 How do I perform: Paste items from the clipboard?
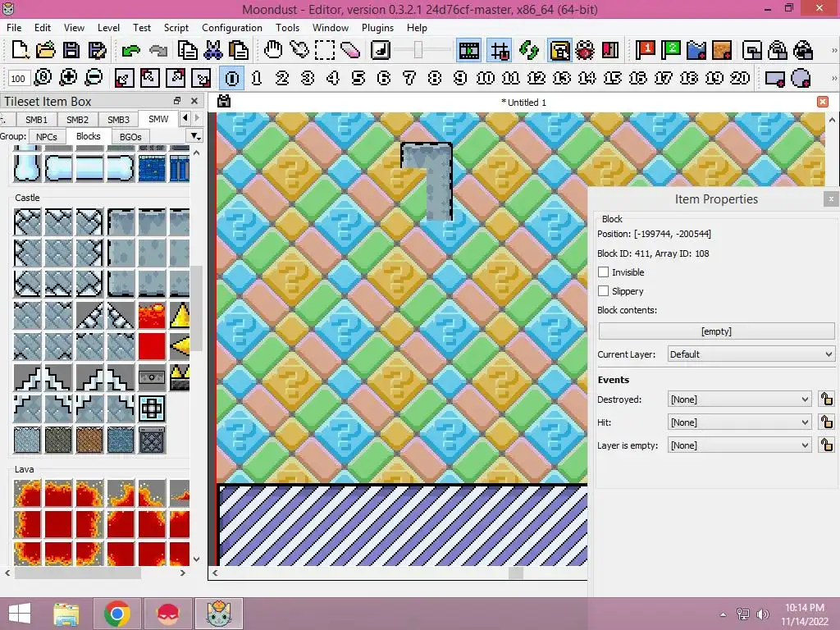click(x=239, y=50)
